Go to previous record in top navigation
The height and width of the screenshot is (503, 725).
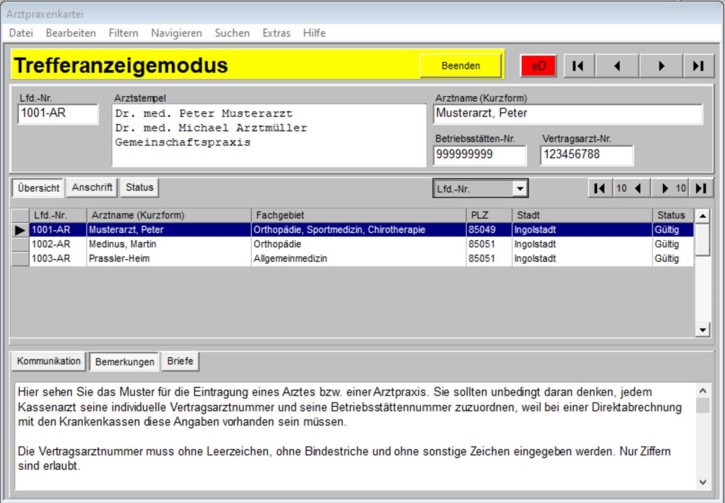click(617, 66)
